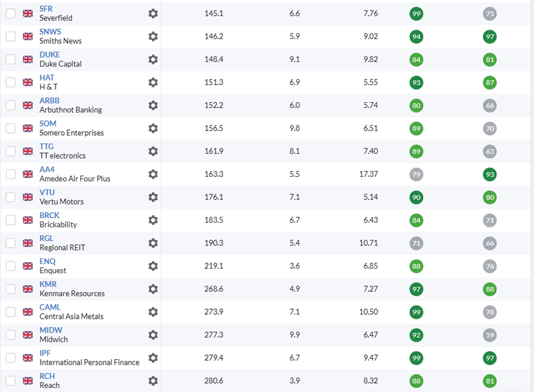Click the UK flag beside DUKE
The width and height of the screenshot is (534, 392).
[x=28, y=59]
